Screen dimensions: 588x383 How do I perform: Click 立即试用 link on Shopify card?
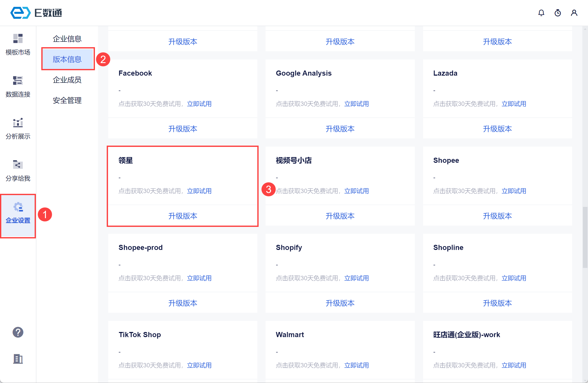click(x=356, y=278)
